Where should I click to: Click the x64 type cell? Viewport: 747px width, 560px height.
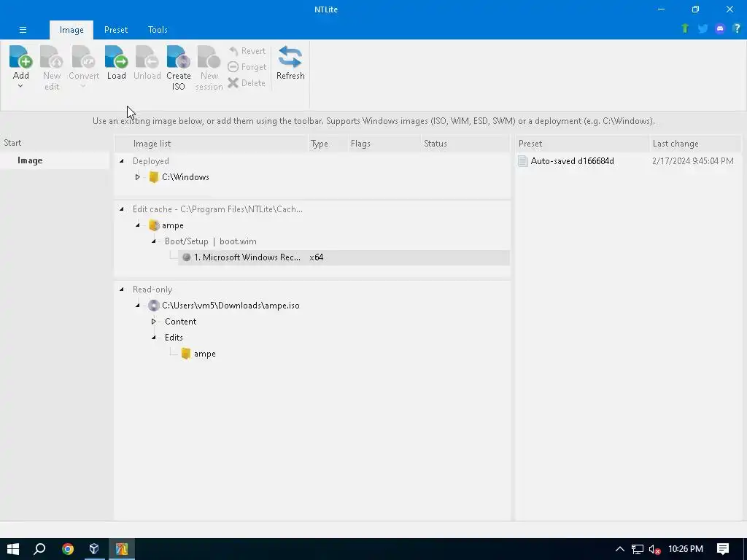317,257
